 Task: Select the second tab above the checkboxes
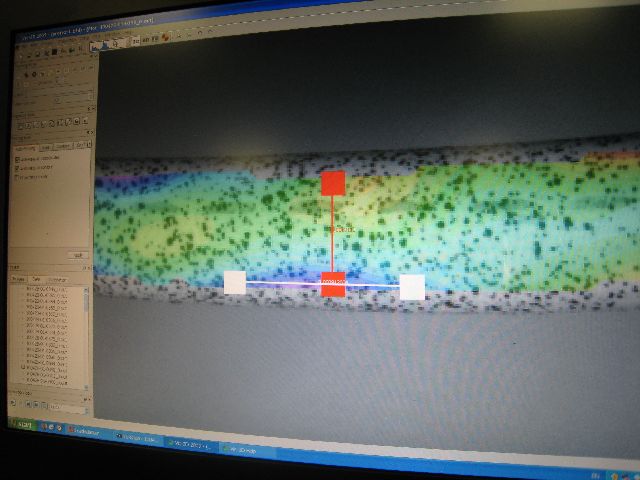click(46, 147)
